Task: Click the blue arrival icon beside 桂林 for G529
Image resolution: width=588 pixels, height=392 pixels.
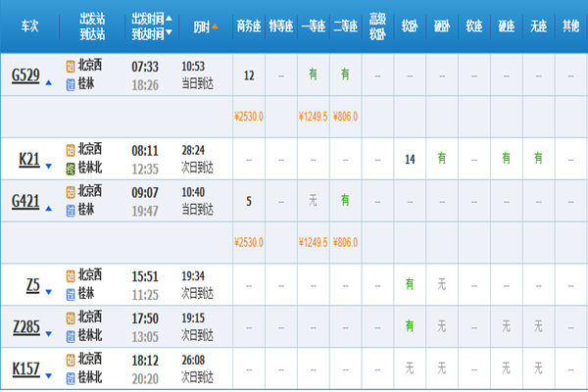Action: tap(71, 84)
